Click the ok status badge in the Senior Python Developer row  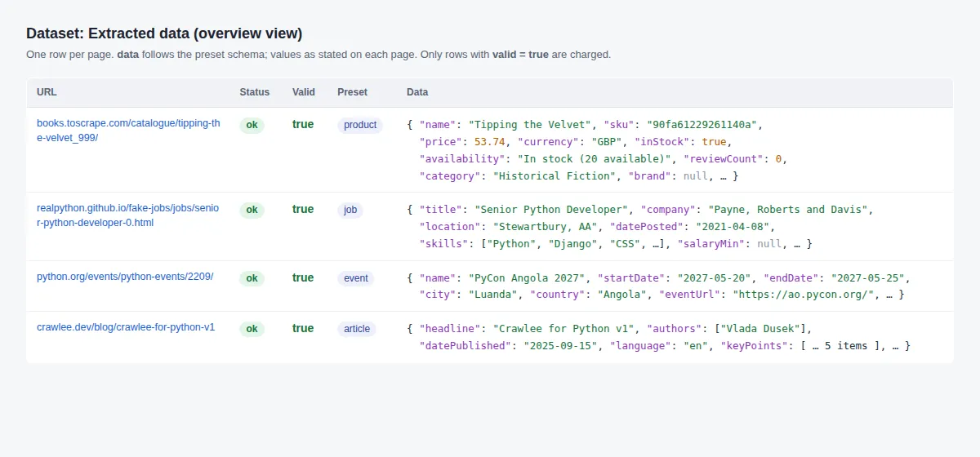pos(252,210)
